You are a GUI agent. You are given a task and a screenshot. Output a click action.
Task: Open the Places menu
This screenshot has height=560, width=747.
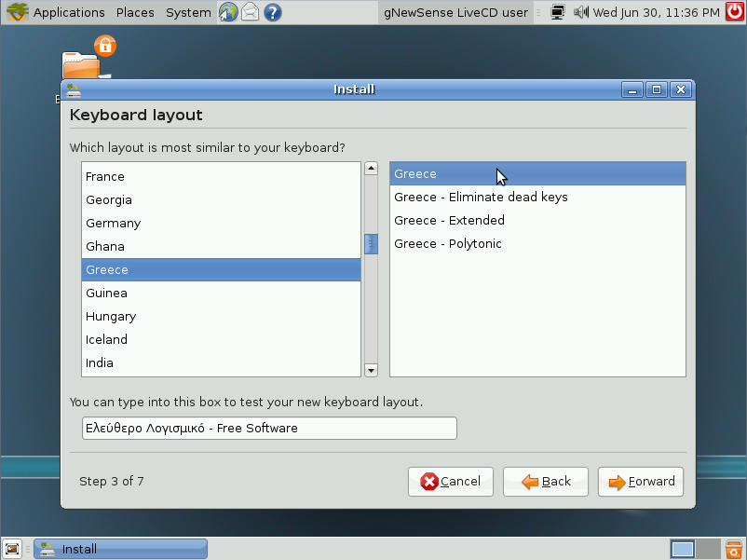[x=135, y=12]
